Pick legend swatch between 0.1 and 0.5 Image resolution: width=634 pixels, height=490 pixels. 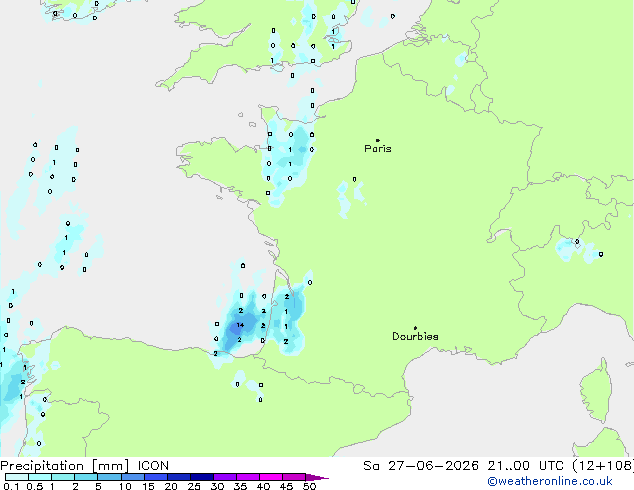[x=17, y=477]
